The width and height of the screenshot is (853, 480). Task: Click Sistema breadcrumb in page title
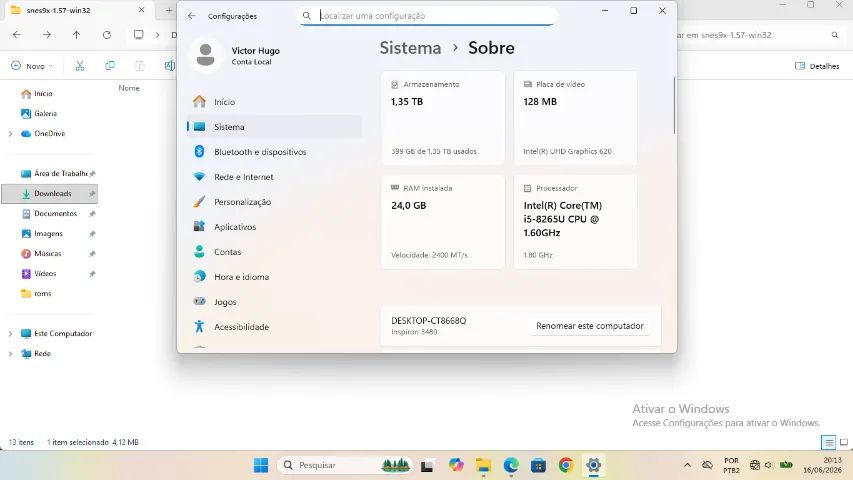click(x=410, y=48)
